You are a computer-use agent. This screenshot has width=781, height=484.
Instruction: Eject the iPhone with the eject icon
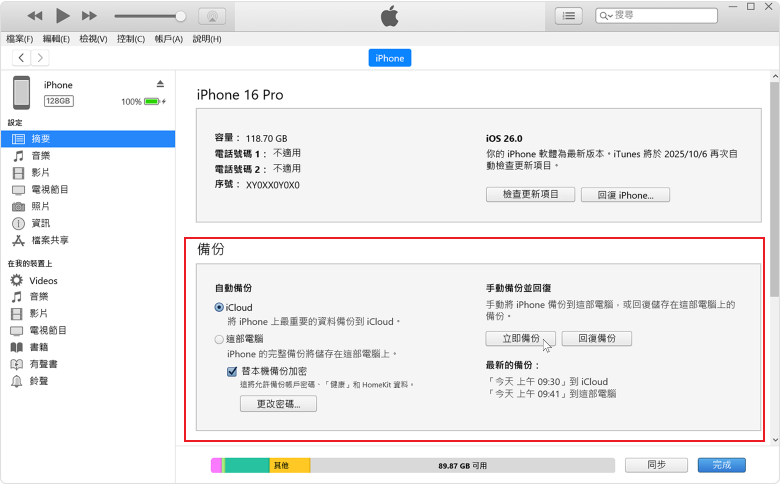[160, 84]
